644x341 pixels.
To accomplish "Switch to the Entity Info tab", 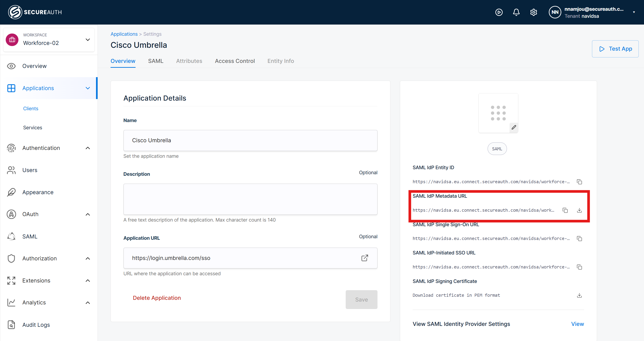I will [281, 61].
